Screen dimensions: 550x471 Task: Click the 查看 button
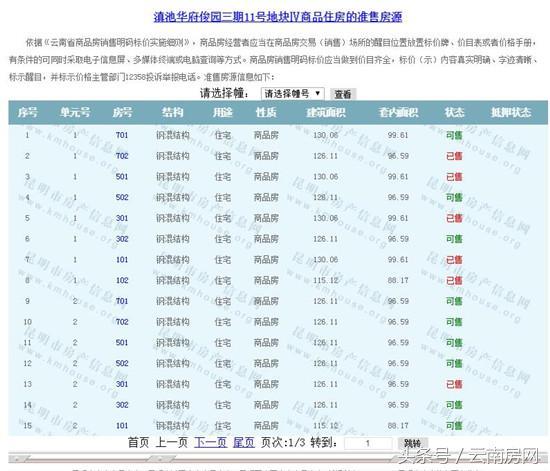[x=343, y=94]
